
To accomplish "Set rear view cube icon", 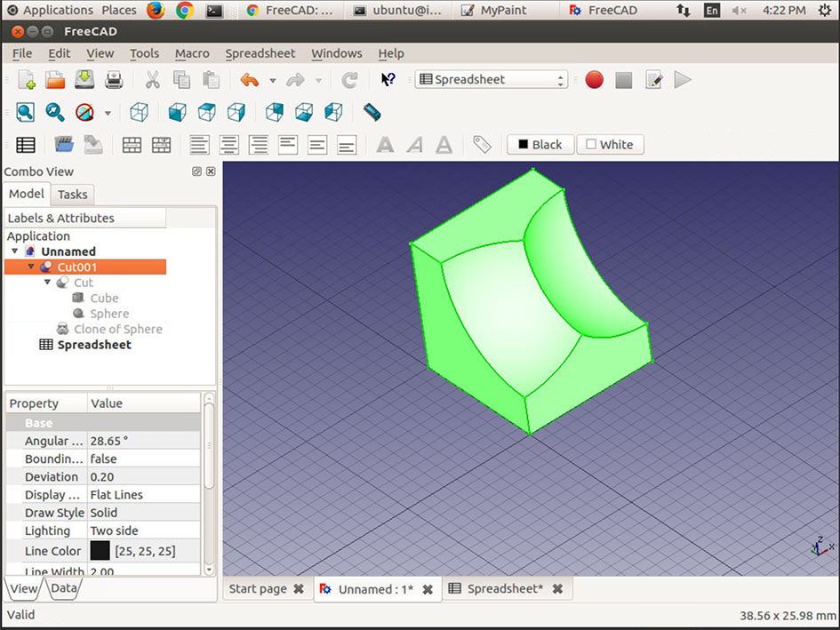I will click(275, 113).
